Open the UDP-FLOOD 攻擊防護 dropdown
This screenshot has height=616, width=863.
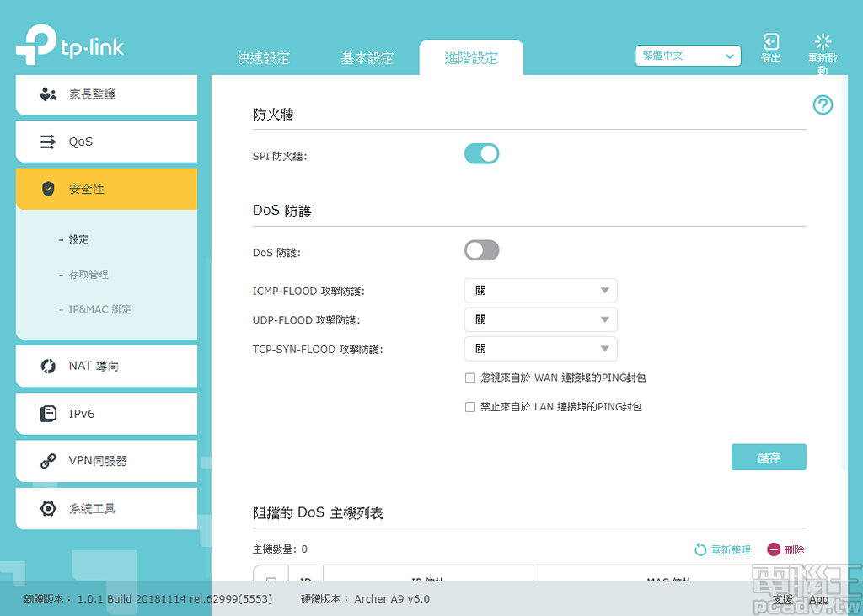click(x=540, y=319)
